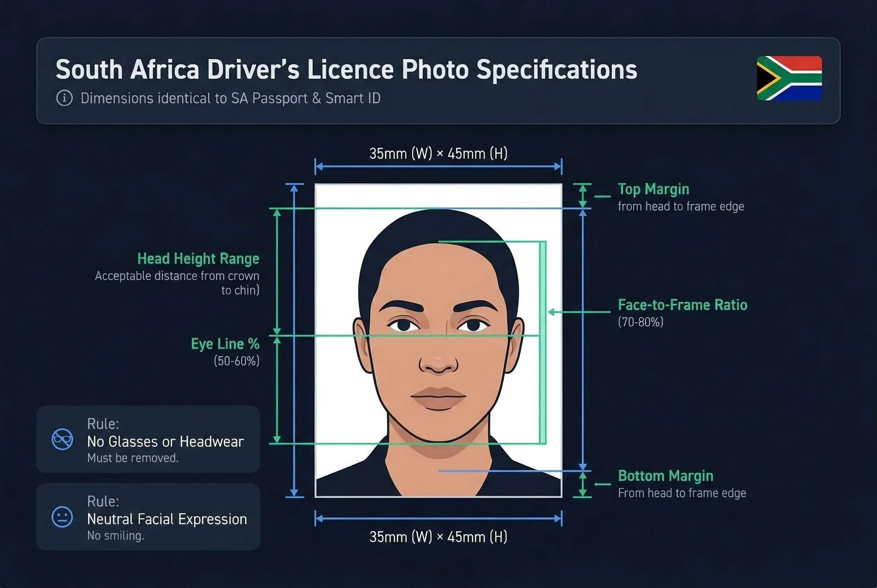The height and width of the screenshot is (588, 877).
Task: Select the South African flag icon
Action: (789, 79)
